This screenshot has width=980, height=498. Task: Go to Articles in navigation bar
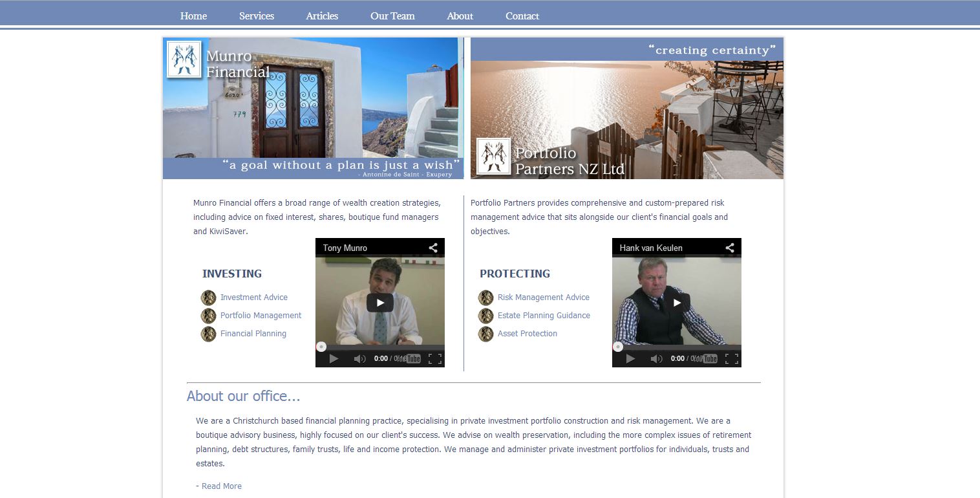click(322, 16)
